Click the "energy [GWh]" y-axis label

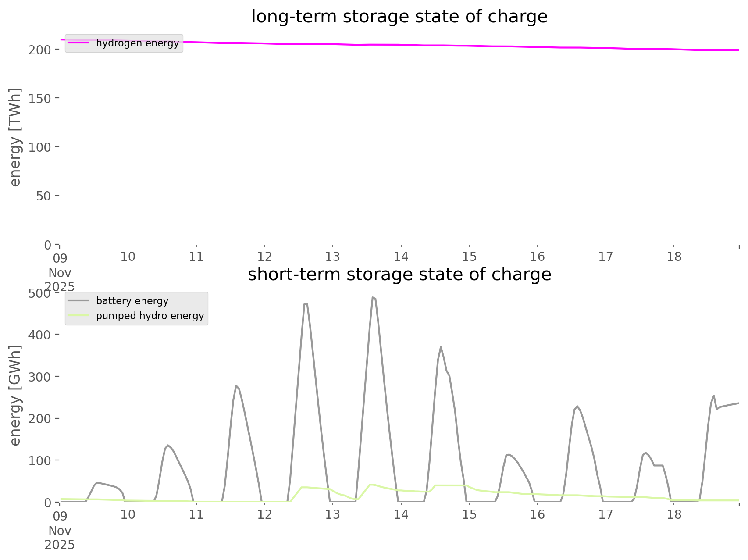click(x=15, y=395)
